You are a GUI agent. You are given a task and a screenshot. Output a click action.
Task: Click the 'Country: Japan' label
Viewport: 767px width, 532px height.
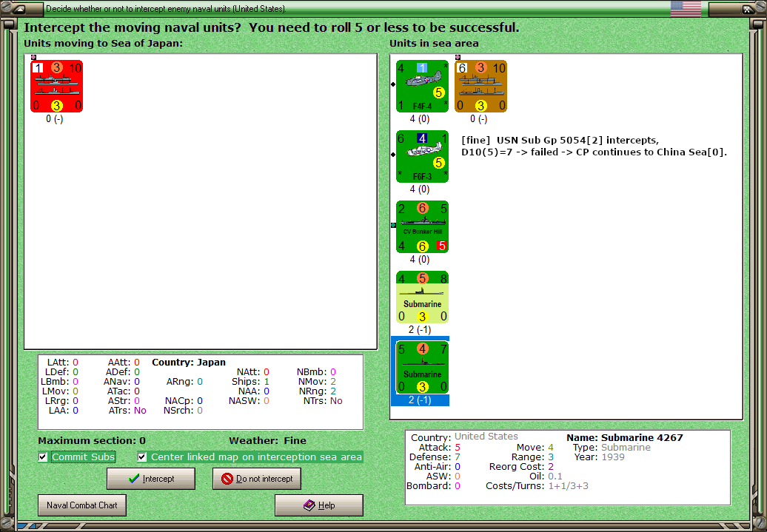[x=189, y=363]
